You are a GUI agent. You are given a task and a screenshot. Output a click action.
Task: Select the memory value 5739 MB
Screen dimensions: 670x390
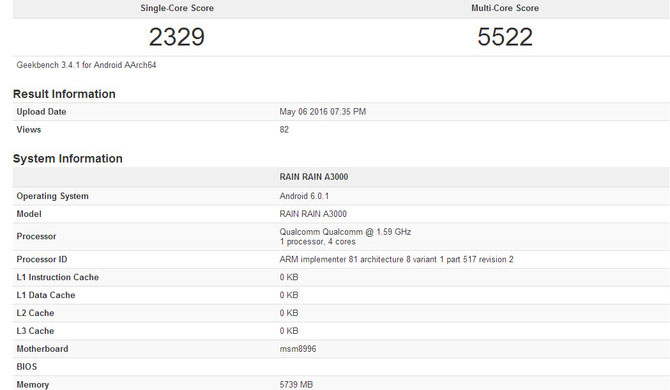coord(296,385)
